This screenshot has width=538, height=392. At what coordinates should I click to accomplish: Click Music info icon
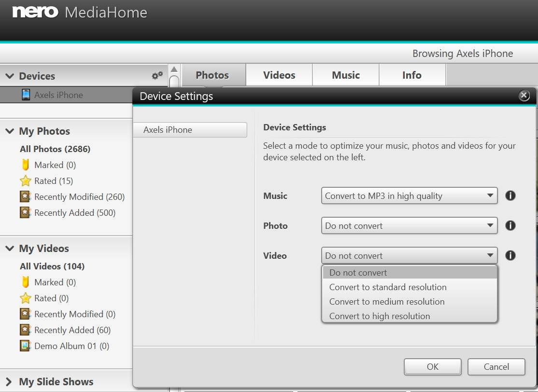(x=510, y=196)
